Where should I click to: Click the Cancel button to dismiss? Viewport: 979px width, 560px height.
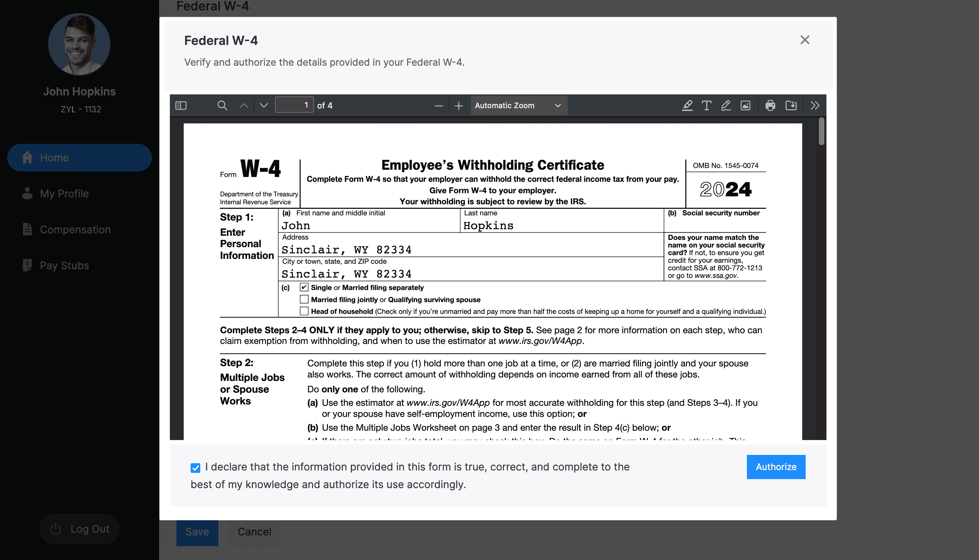(x=254, y=532)
